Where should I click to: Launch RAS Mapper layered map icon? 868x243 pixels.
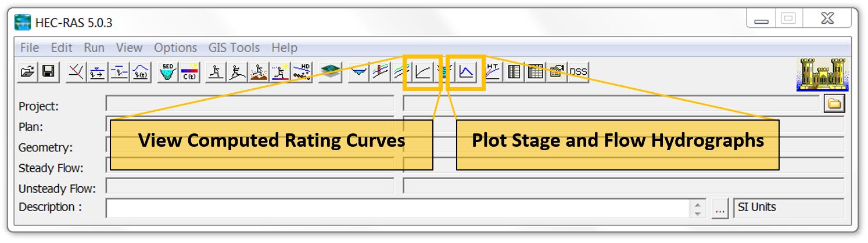[x=331, y=72]
